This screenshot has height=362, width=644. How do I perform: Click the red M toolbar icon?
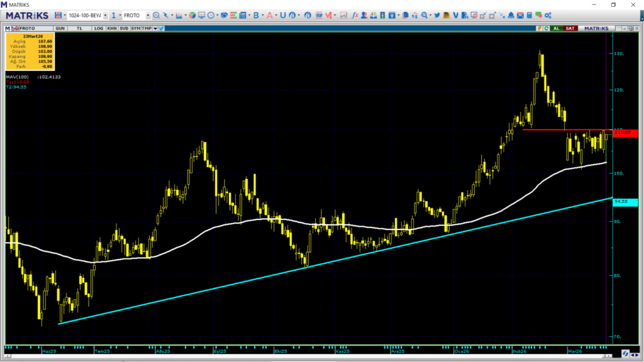point(328,15)
